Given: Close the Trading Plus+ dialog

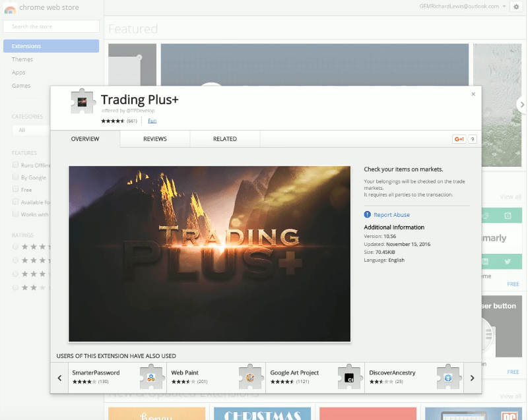Looking at the screenshot, I should tap(473, 94).
